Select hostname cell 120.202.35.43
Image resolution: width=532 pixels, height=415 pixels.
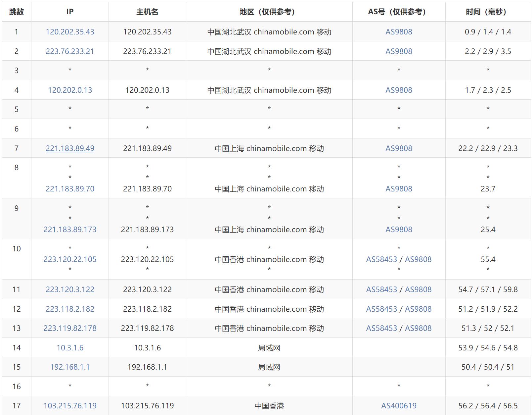(x=147, y=32)
